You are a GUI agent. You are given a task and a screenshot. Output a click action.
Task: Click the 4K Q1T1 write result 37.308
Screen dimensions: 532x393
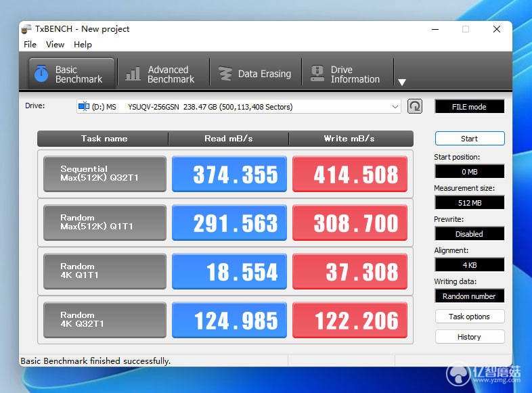350,271
